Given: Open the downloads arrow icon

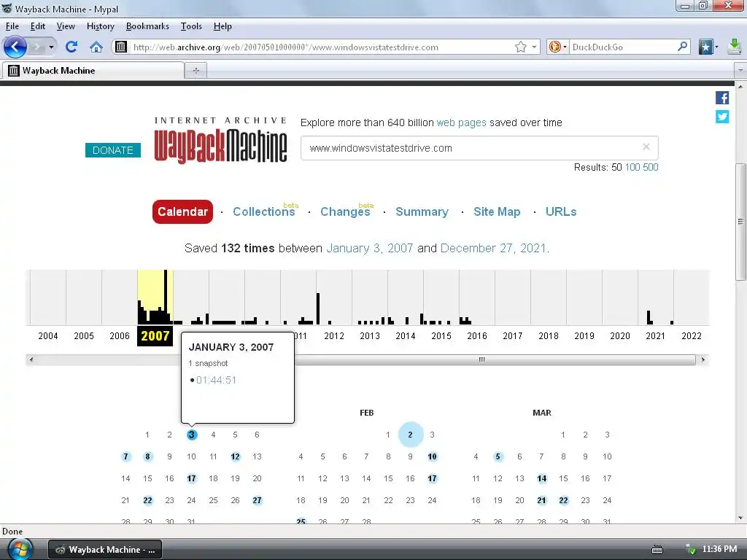Looking at the screenshot, I should [735, 47].
